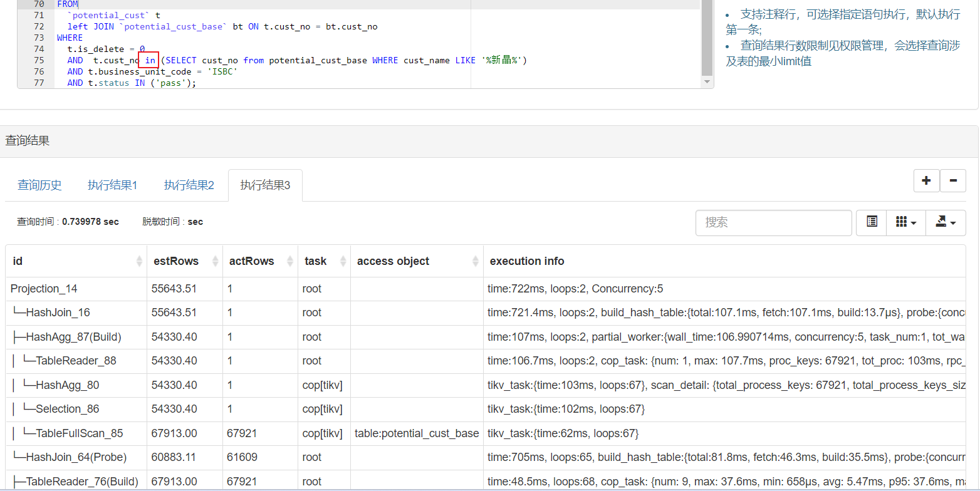The image size is (980, 491).
Task: Open the export data dropdown
Action: [946, 222]
